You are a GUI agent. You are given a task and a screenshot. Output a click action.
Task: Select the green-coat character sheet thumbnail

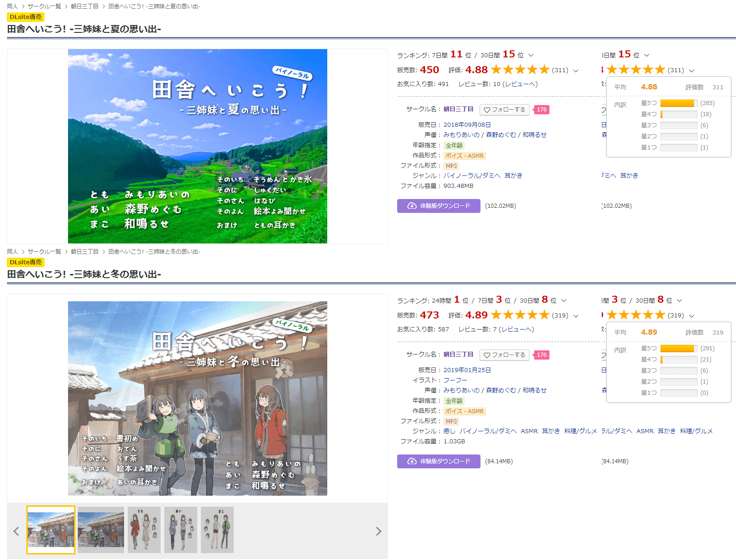pyautogui.click(x=217, y=530)
